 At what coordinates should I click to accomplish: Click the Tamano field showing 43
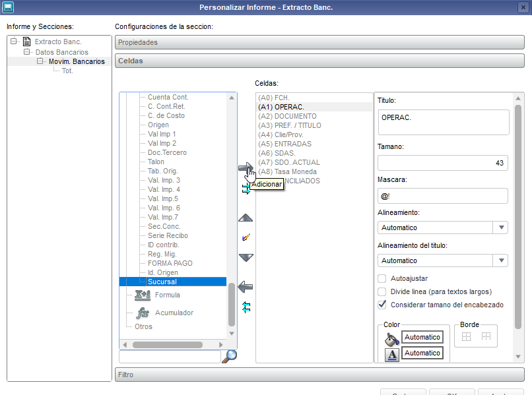click(442, 163)
